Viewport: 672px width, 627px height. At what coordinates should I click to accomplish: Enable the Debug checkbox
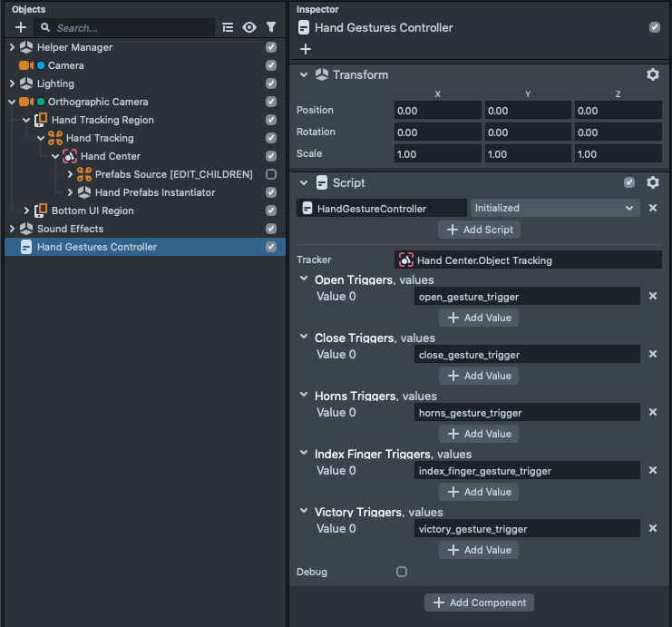tap(402, 572)
